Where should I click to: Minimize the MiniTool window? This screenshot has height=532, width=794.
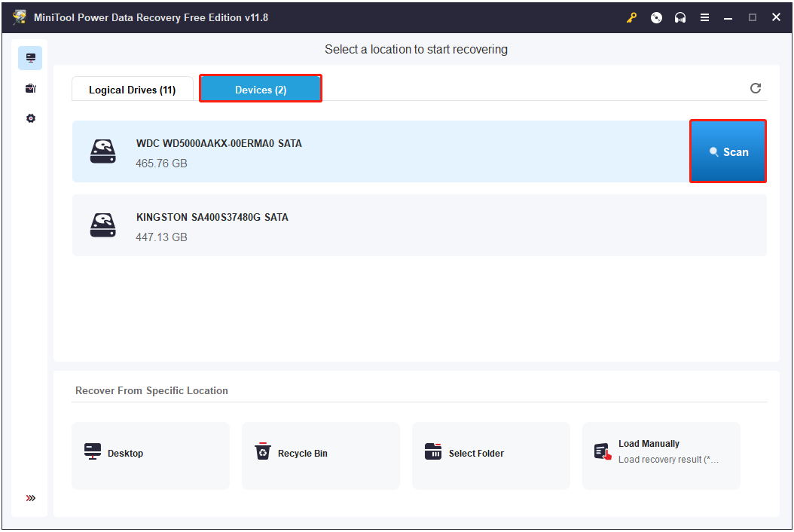[728, 18]
